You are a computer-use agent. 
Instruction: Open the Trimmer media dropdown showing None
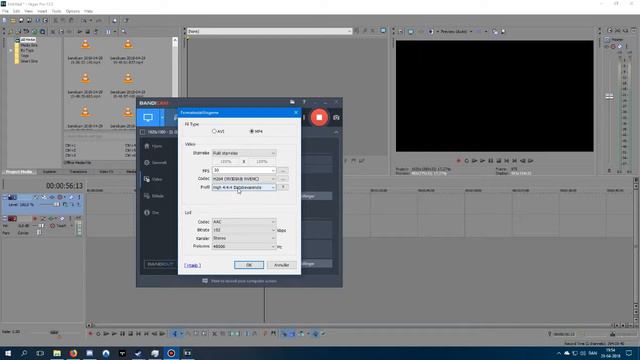click(269, 31)
